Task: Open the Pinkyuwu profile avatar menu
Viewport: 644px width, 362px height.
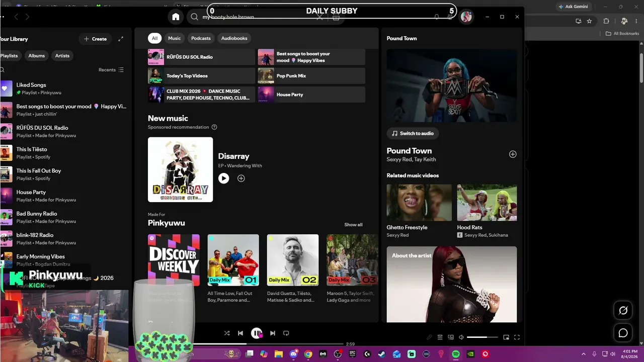Action: click(466, 17)
